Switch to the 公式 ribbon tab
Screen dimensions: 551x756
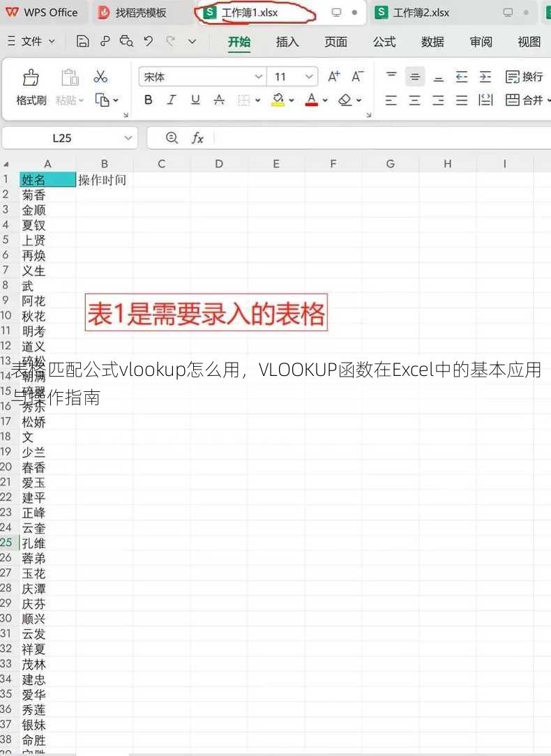[384, 42]
